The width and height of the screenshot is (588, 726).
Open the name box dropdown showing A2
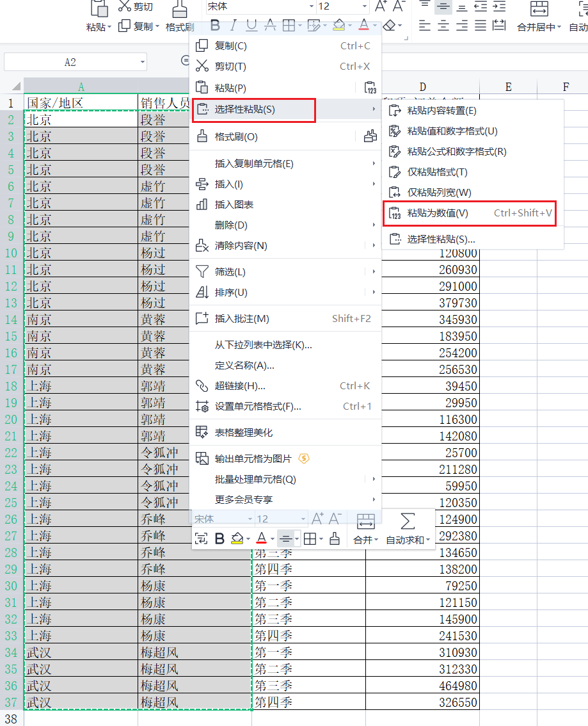[x=142, y=62]
